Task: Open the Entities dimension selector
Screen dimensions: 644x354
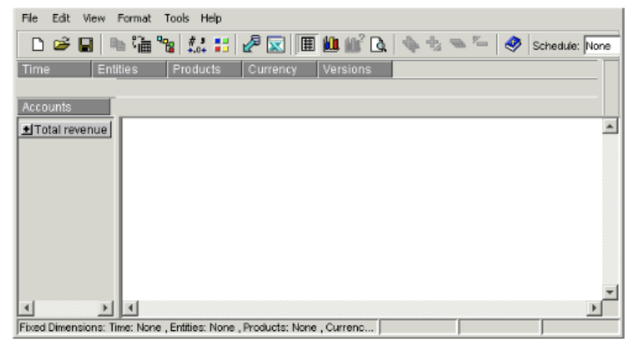Action: point(128,70)
